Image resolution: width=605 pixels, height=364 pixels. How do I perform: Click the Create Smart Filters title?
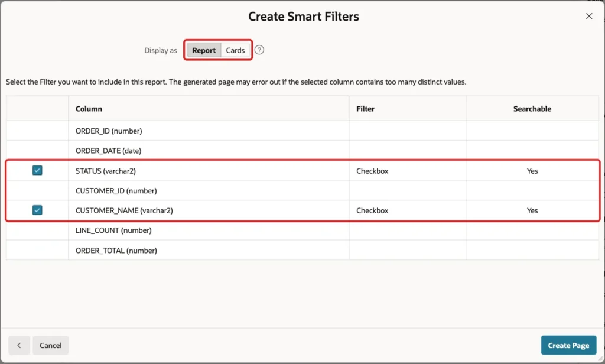pos(304,16)
